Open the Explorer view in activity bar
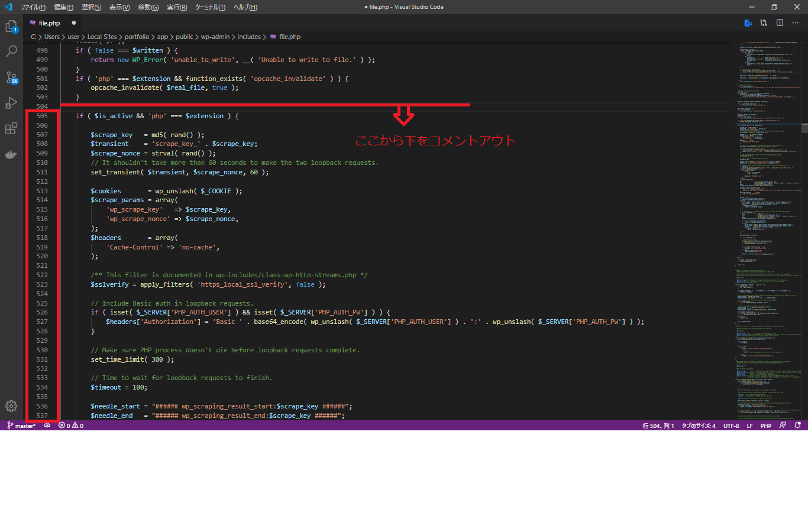Viewport: 808px width, 532px height. point(11,27)
